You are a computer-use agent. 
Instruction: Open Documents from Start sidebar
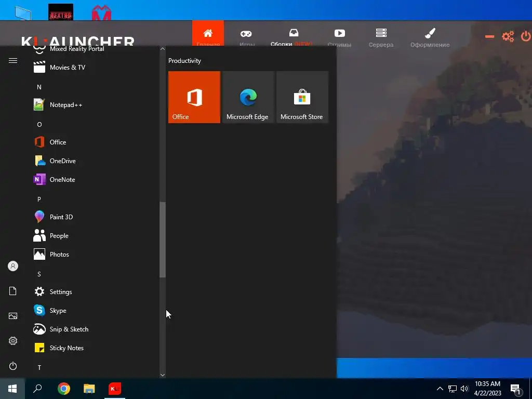(x=13, y=291)
